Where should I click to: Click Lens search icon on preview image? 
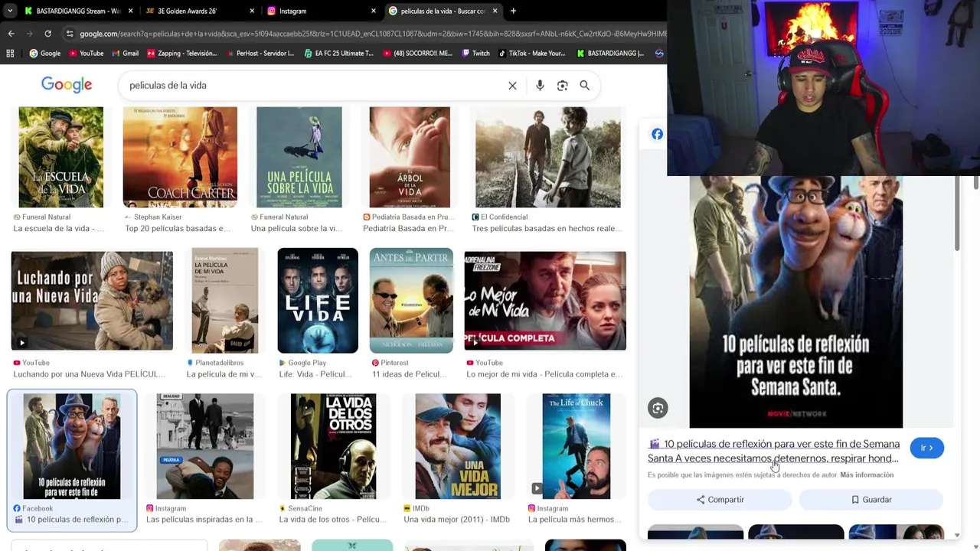[x=658, y=408]
